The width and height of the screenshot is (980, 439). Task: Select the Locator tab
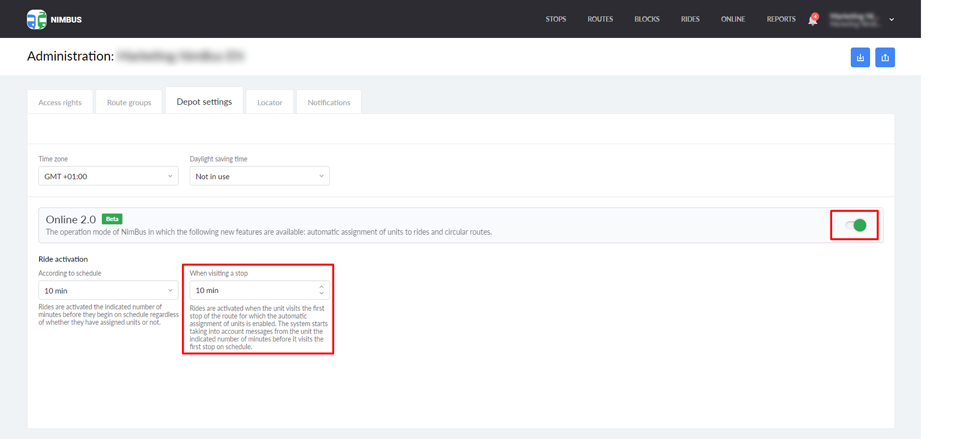pos(269,102)
